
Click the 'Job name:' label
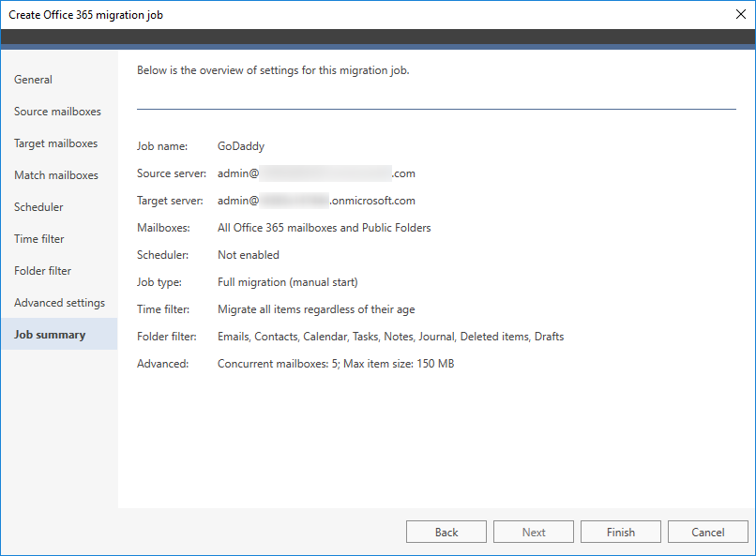[x=162, y=146]
